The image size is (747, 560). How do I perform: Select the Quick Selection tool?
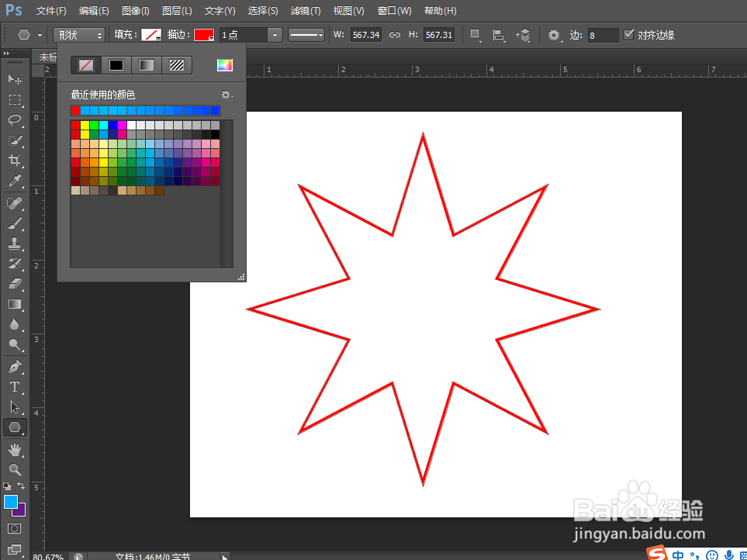pyautogui.click(x=15, y=140)
